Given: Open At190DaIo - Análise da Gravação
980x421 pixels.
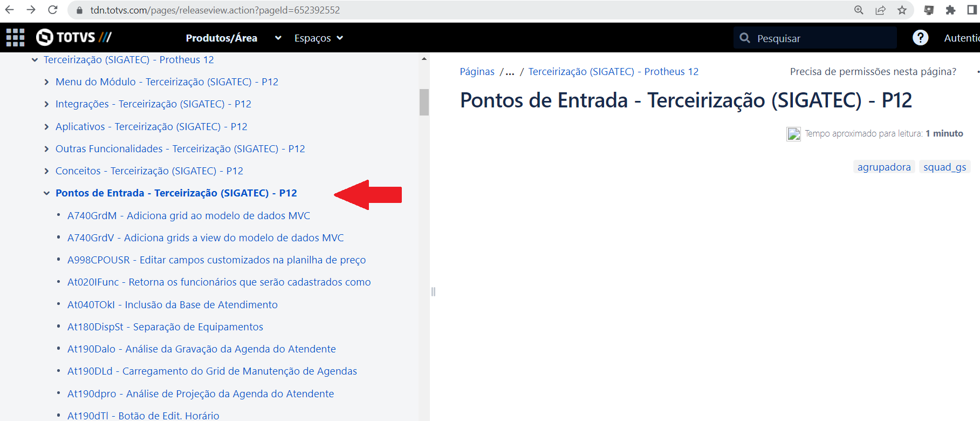Looking at the screenshot, I should click(x=202, y=349).
